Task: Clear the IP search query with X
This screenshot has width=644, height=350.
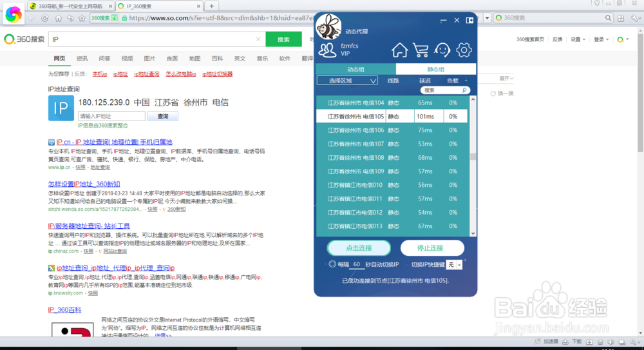Action: point(258,39)
